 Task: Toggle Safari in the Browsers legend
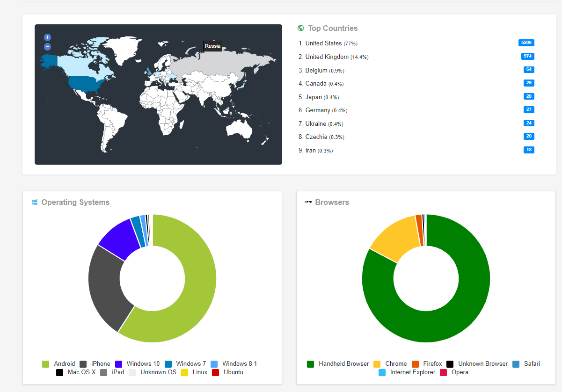coord(532,364)
